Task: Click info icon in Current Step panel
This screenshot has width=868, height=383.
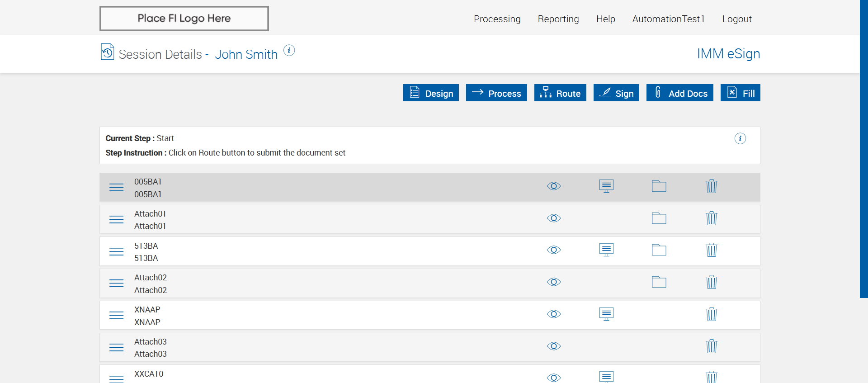Action: (x=740, y=138)
